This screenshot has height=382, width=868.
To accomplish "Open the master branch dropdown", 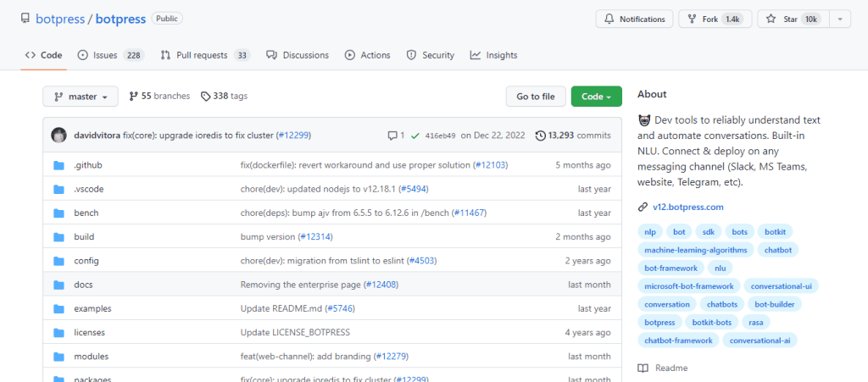I will (81, 97).
